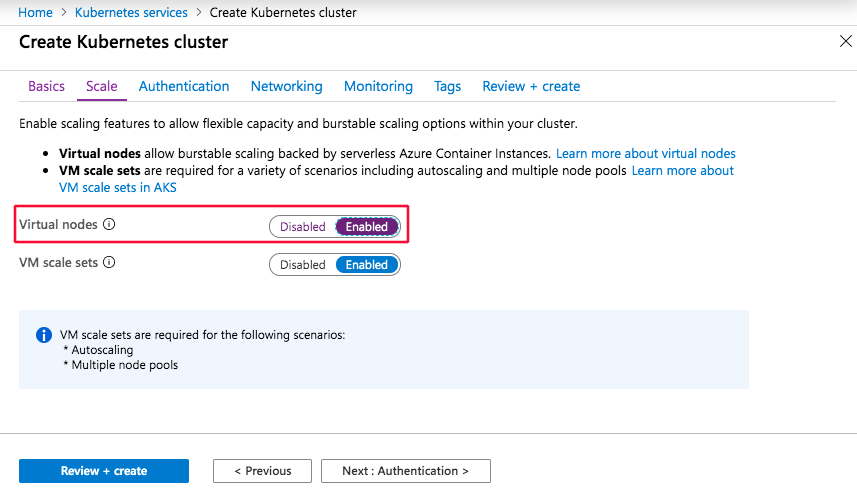Screen dimensions: 857x488
Task: Navigate to Home in the breadcrumb
Action: 36,12
